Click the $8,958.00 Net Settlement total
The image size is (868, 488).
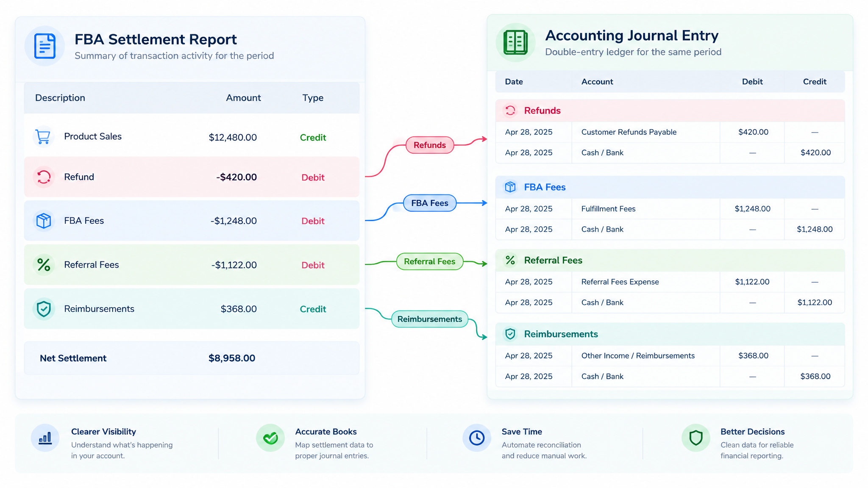coord(232,358)
